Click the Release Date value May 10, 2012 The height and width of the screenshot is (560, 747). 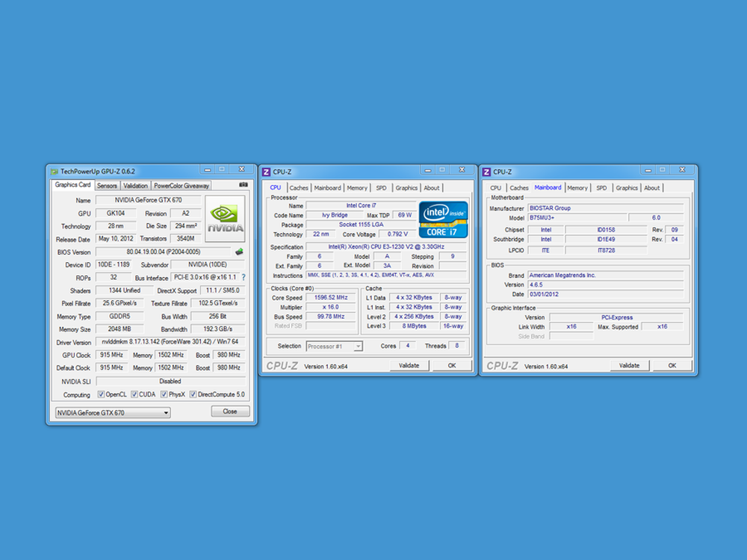116,239
